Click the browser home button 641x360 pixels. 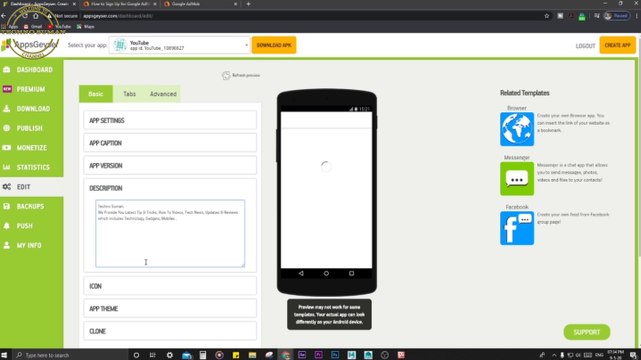pyautogui.click(x=36, y=16)
